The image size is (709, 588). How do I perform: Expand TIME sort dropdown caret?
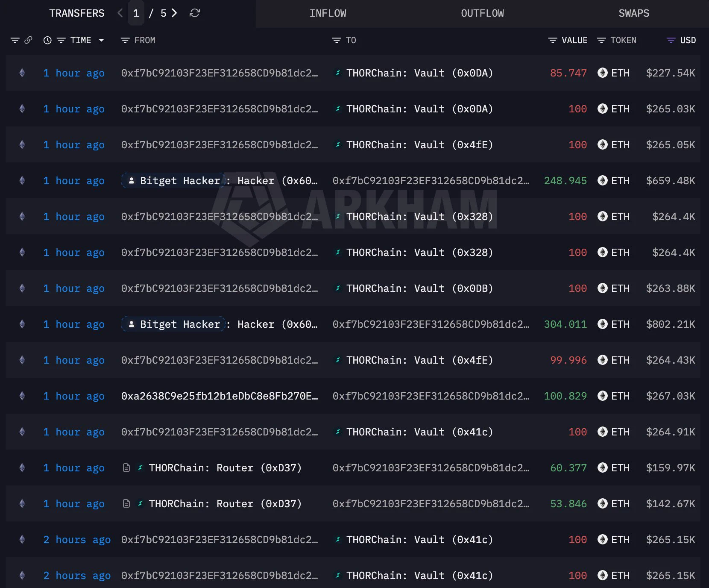click(x=101, y=40)
